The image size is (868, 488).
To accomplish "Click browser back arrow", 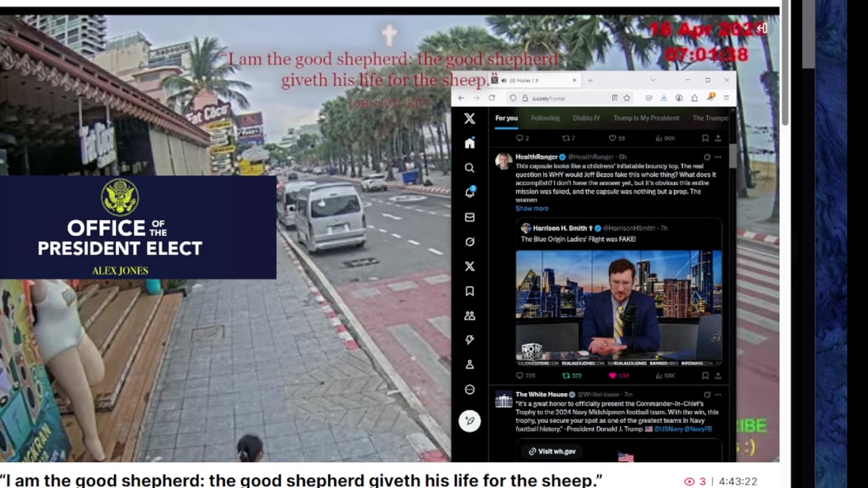I will coord(461,98).
